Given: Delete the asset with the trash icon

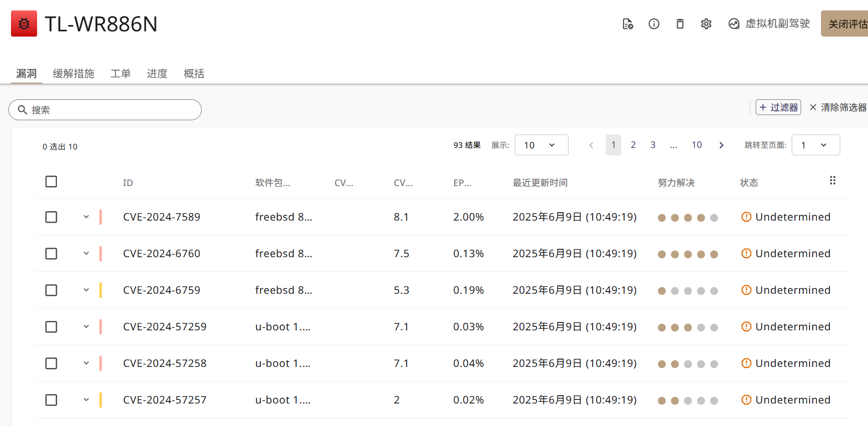Looking at the screenshot, I should point(680,24).
